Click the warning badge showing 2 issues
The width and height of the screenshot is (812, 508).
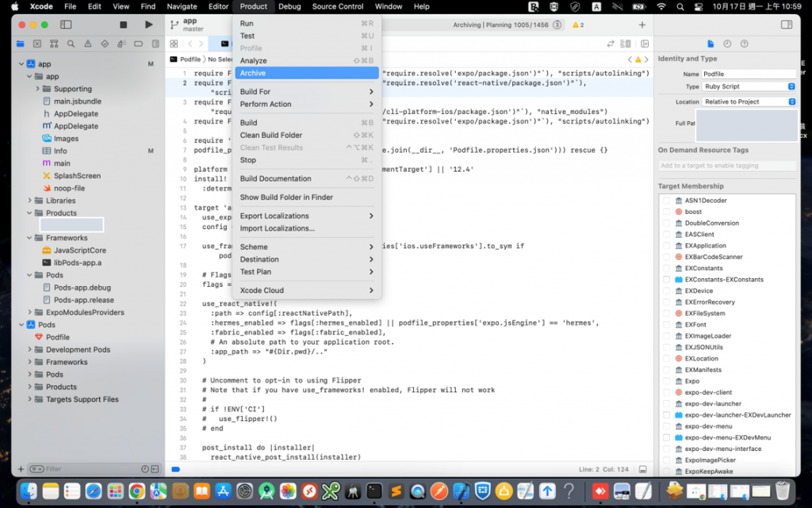[578, 25]
